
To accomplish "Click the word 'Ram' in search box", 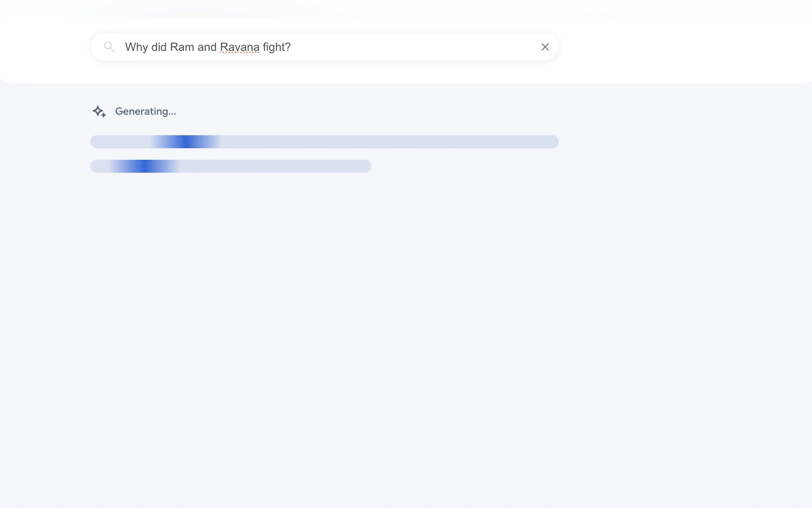I will (182, 47).
